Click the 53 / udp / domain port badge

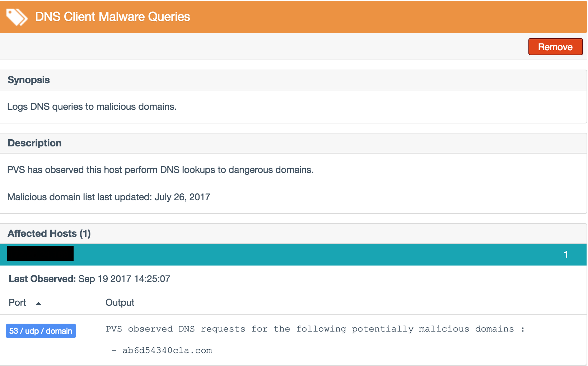coord(41,331)
